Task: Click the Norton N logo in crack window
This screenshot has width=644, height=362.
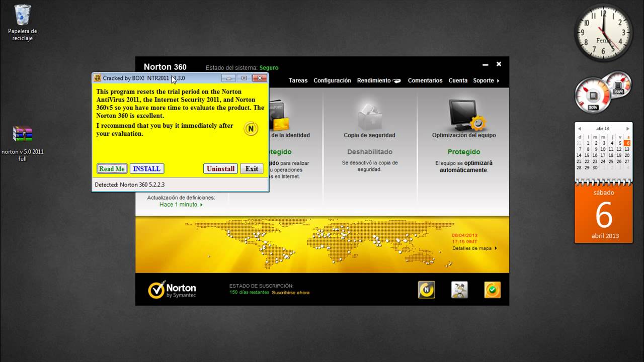Action: pos(251,129)
